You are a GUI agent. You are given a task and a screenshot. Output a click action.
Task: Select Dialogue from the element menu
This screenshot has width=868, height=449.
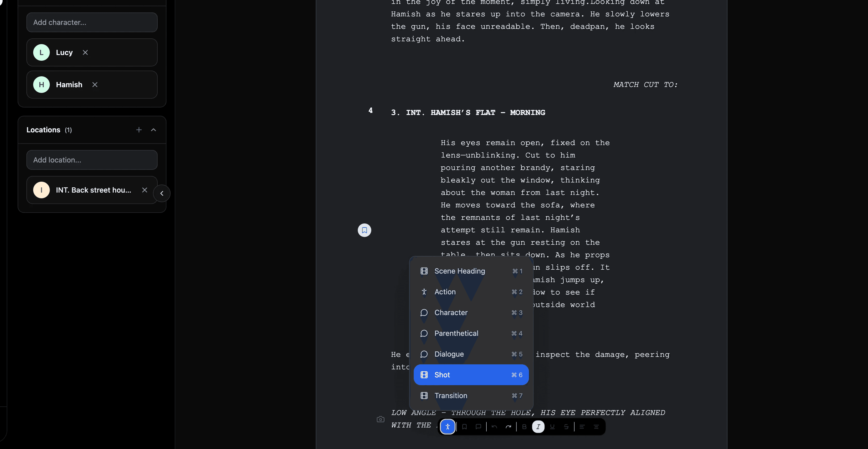[471, 354]
